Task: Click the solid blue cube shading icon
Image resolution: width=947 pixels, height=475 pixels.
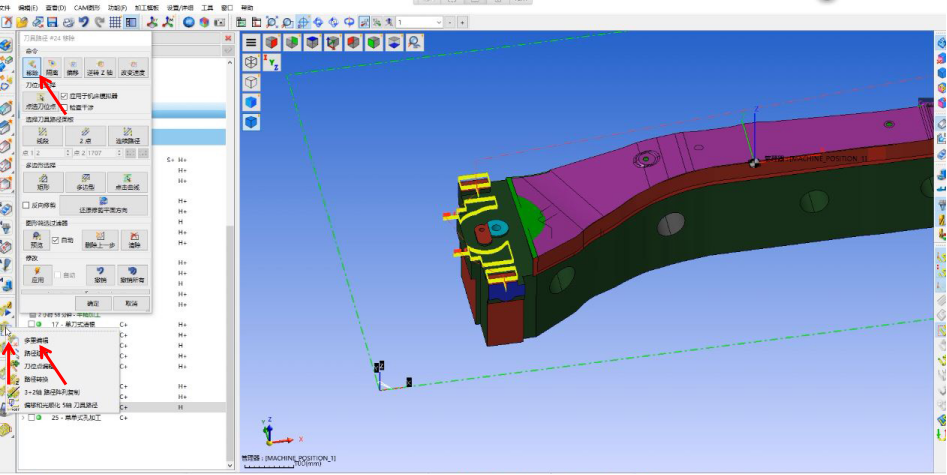Action: pyautogui.click(x=251, y=102)
